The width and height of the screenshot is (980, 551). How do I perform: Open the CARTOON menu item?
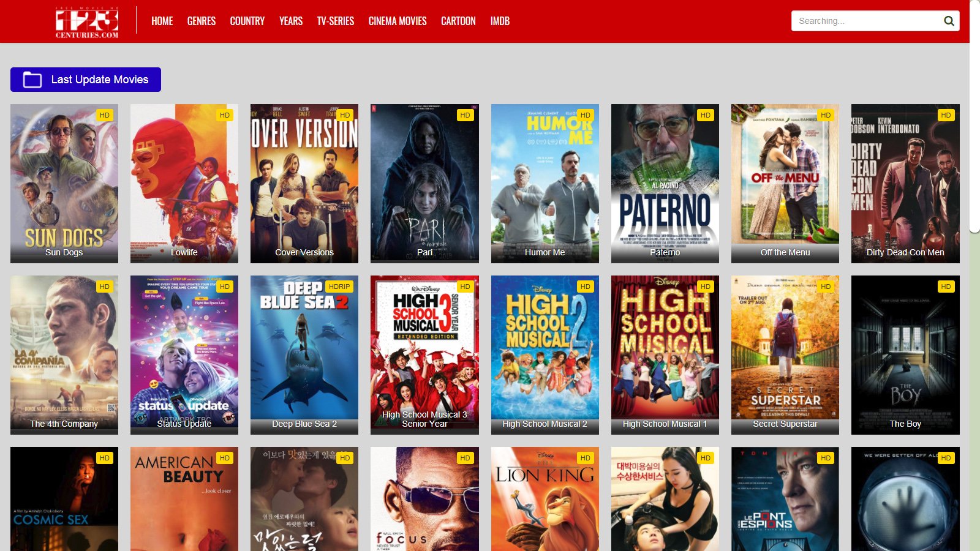click(x=458, y=21)
